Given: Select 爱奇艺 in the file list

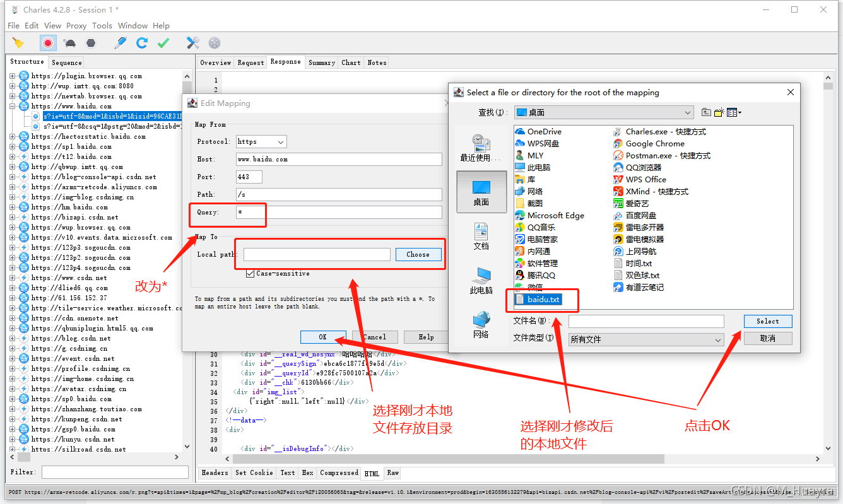Looking at the screenshot, I should [x=631, y=203].
